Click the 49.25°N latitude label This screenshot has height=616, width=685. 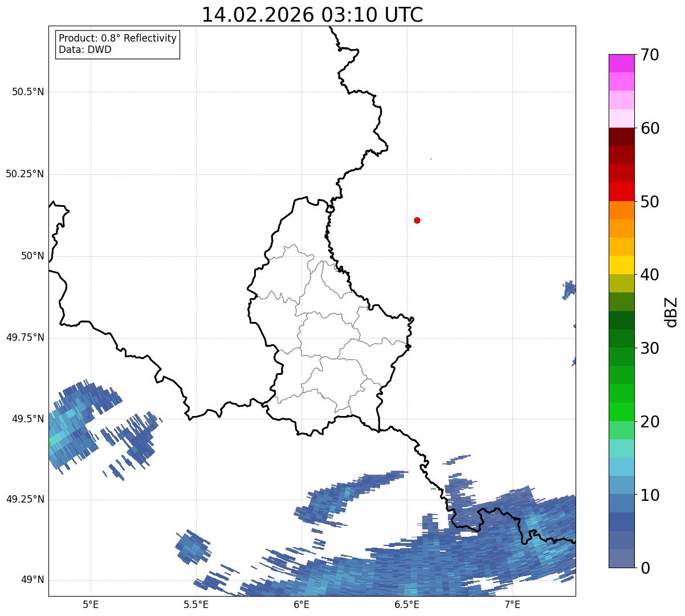coord(25,499)
